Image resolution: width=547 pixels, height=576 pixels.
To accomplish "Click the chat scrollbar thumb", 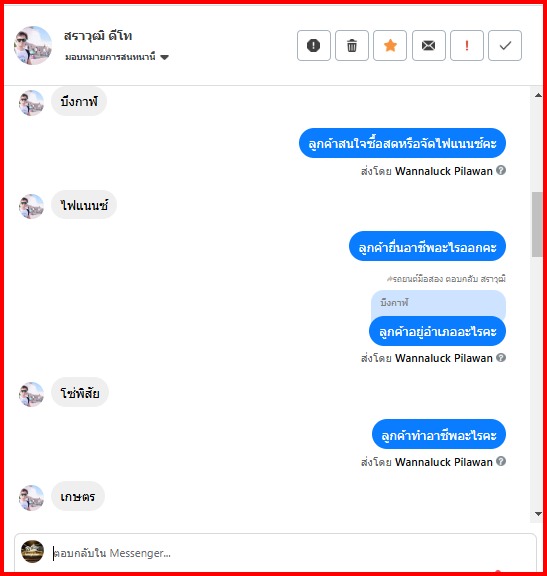I will [537, 224].
